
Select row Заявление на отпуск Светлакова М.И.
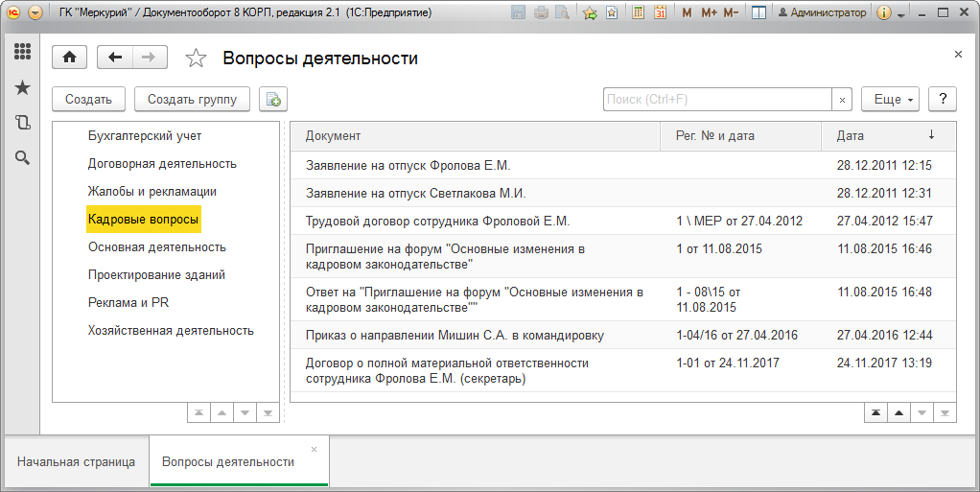coord(623,193)
